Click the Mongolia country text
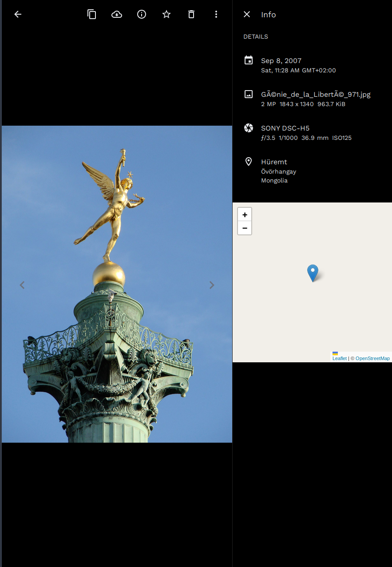 pos(274,181)
